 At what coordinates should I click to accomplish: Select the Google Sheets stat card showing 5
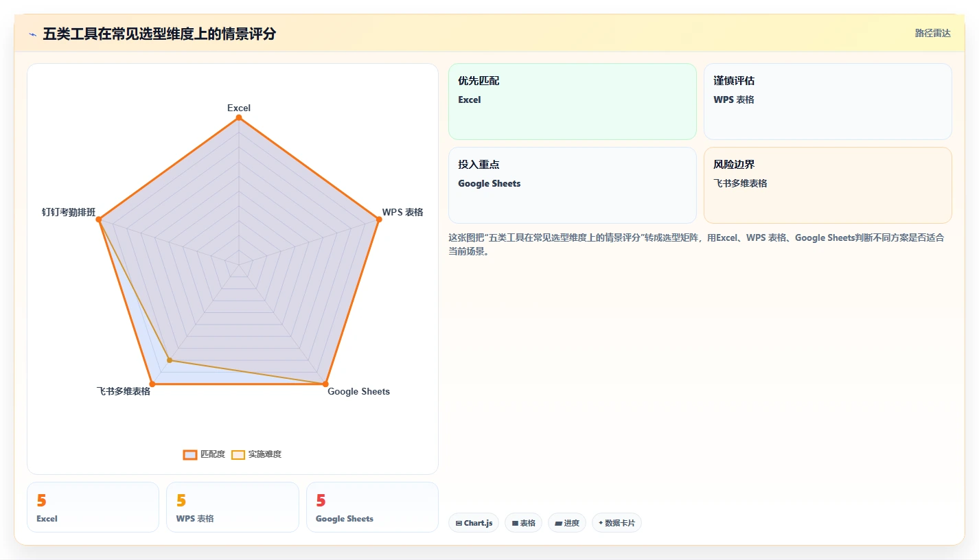coord(372,507)
